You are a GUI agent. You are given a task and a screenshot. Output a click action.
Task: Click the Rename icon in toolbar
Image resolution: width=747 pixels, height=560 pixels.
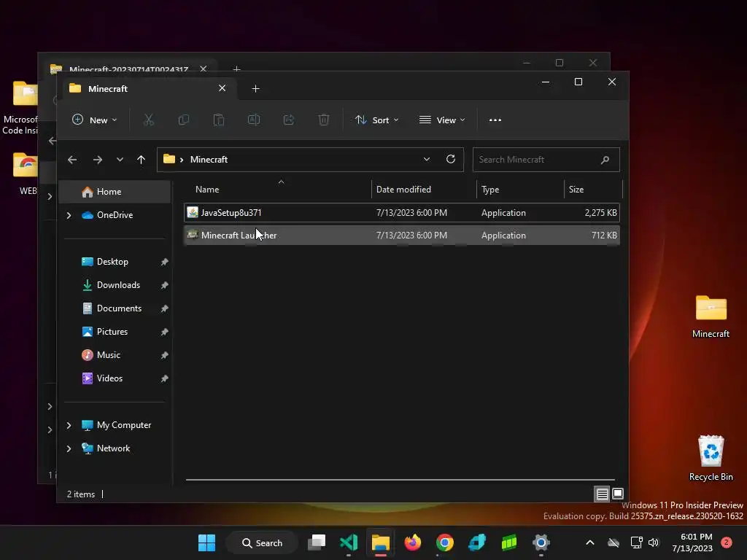(254, 120)
